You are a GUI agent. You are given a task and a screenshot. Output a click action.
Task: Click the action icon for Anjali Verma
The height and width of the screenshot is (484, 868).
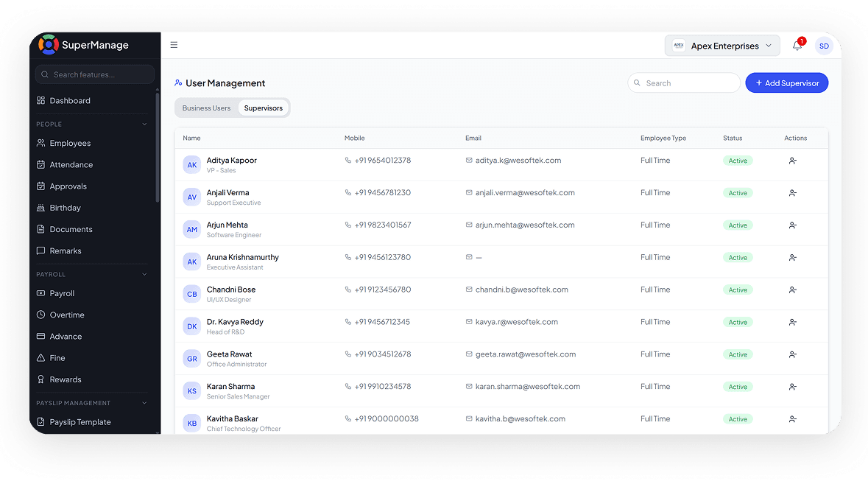point(793,193)
